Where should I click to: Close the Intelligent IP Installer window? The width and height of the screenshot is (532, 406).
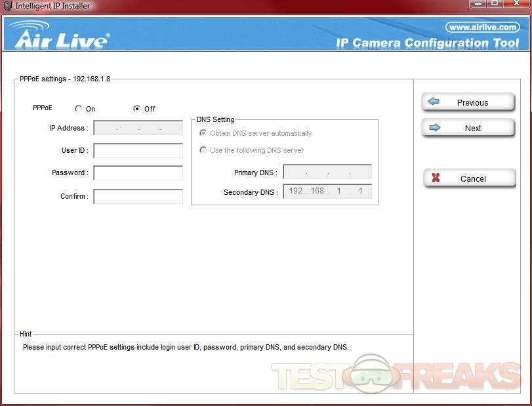click(x=516, y=4)
